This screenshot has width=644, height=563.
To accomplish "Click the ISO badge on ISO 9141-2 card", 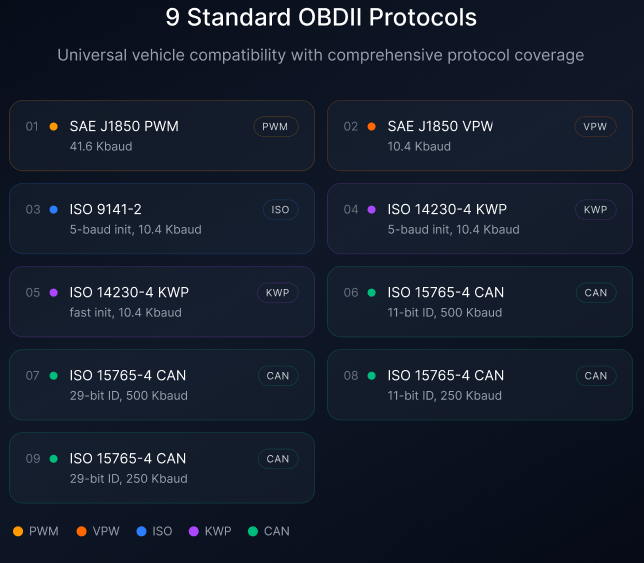I will (x=280, y=210).
